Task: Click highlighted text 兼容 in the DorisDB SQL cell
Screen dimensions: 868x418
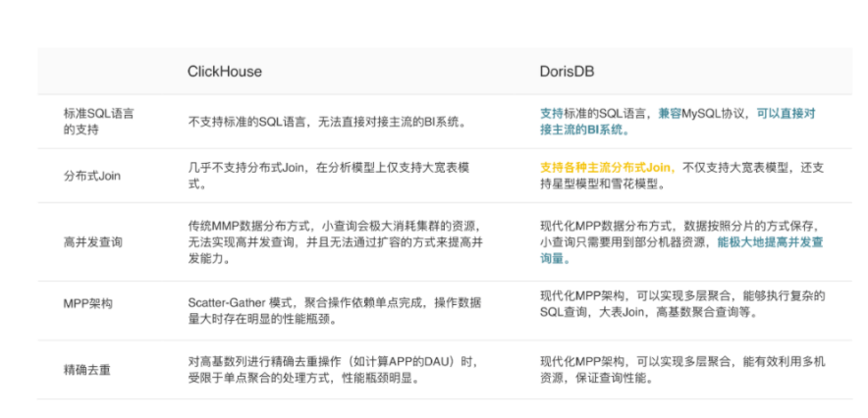Action: click(670, 114)
